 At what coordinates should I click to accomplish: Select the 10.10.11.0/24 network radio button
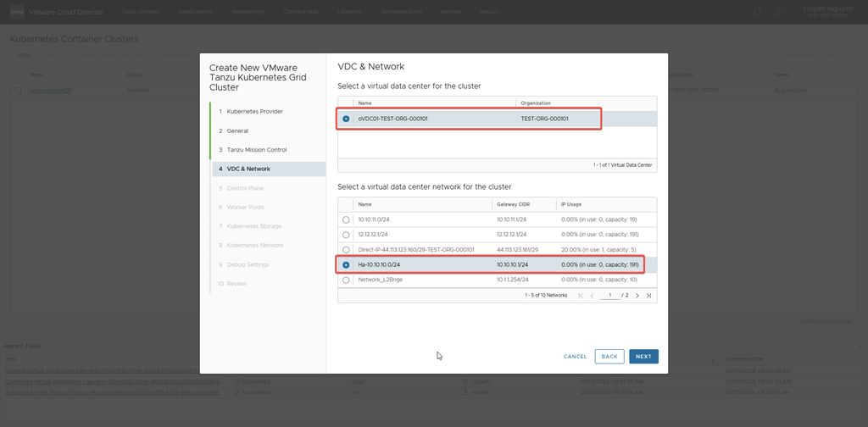(x=346, y=219)
